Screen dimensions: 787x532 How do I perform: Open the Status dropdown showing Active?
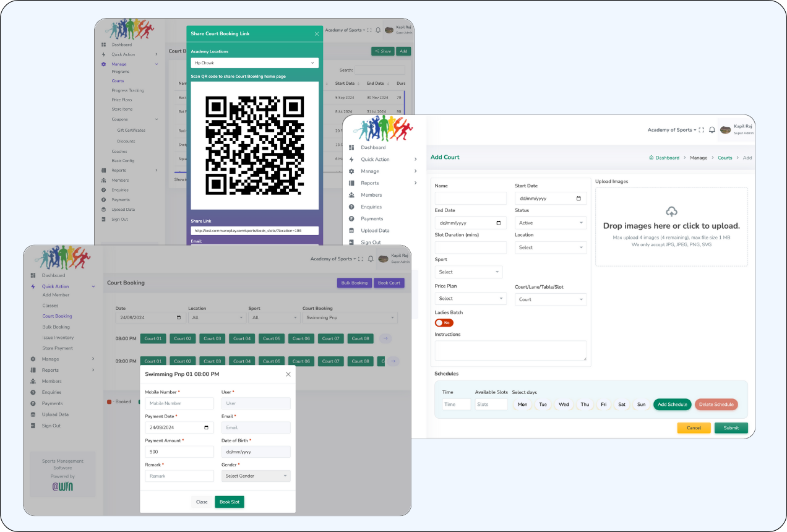[551, 223]
